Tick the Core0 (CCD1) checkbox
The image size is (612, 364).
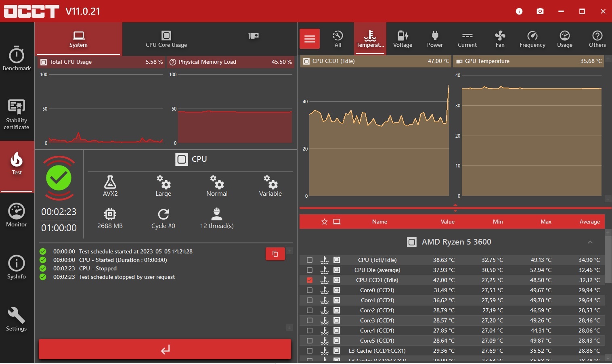pyautogui.click(x=310, y=290)
